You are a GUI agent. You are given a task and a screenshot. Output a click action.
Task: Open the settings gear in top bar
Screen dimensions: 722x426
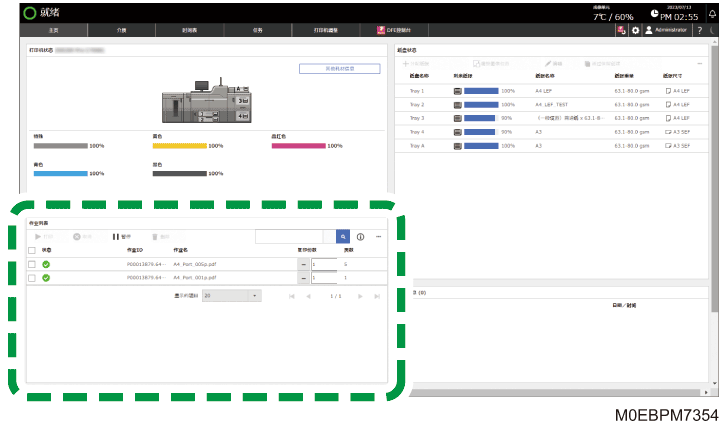pyautogui.click(x=635, y=30)
